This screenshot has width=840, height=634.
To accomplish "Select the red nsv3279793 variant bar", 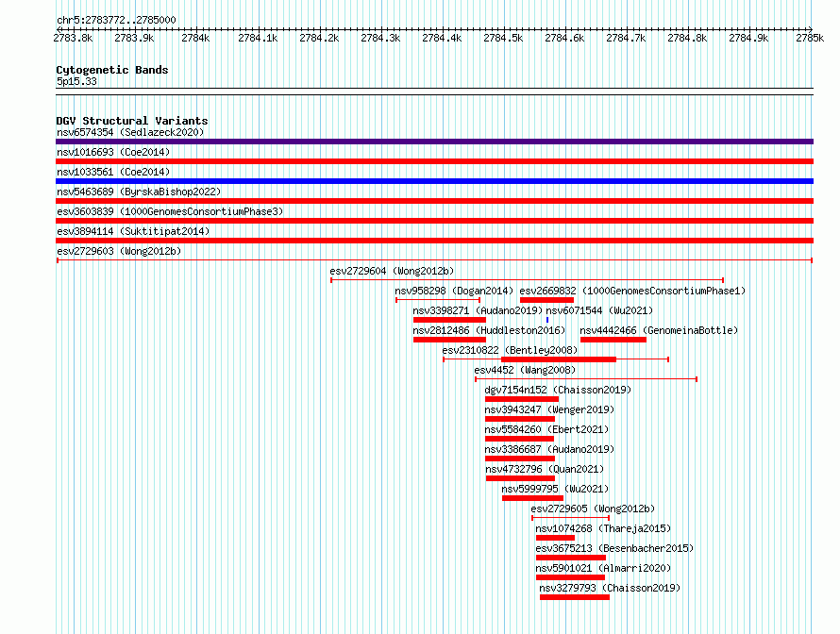I will [574, 597].
